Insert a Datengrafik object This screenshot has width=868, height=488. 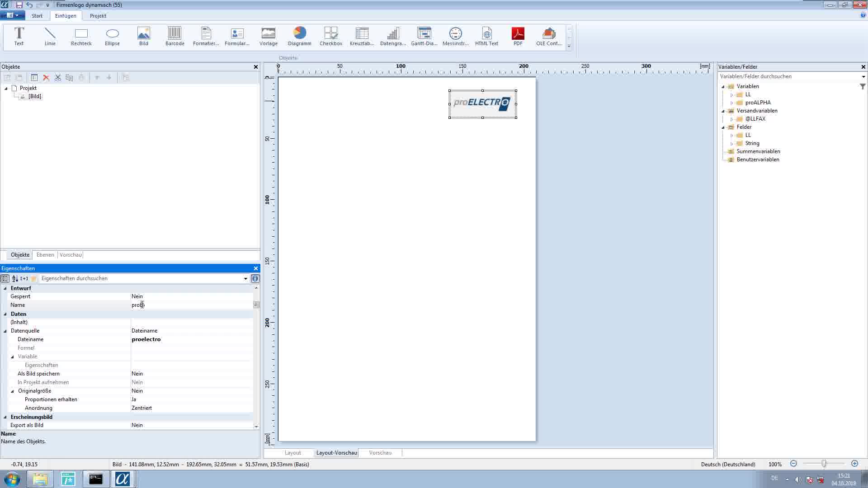tap(393, 37)
